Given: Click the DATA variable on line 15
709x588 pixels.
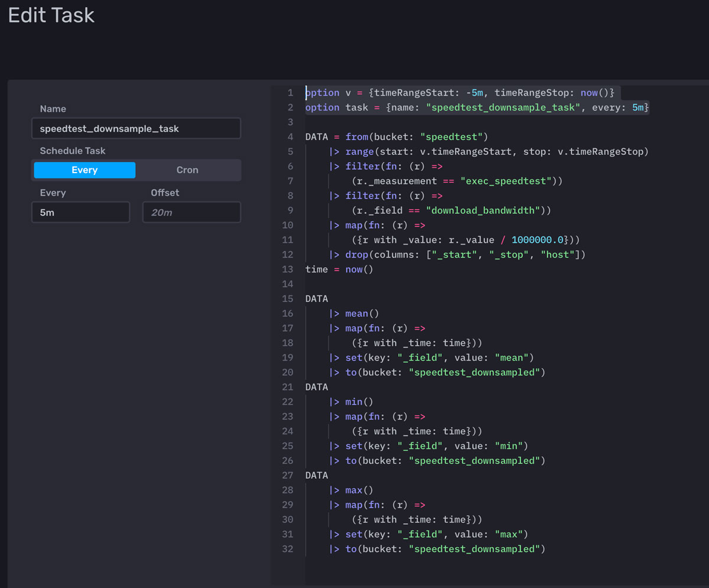Looking at the screenshot, I should (315, 298).
